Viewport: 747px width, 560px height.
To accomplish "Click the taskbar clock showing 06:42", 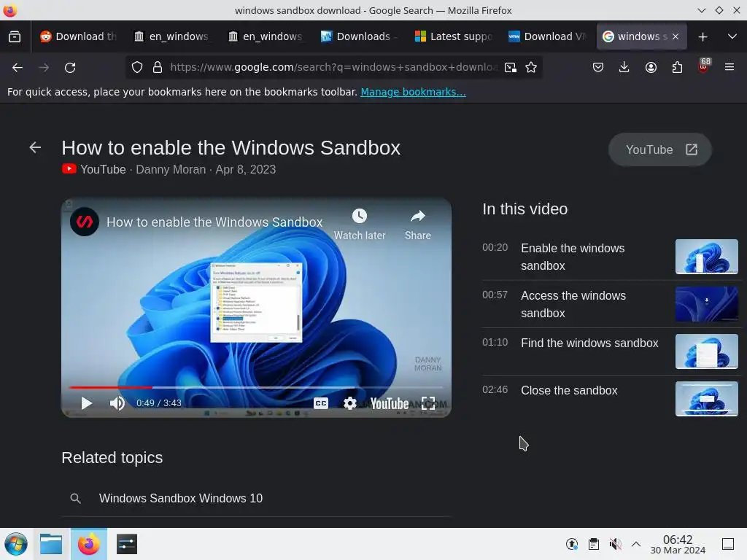I will pyautogui.click(x=678, y=544).
